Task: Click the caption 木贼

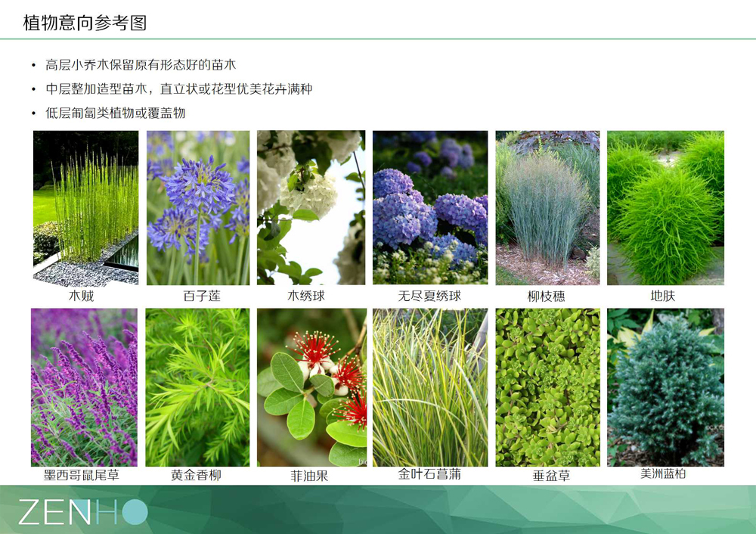Action: (81, 296)
